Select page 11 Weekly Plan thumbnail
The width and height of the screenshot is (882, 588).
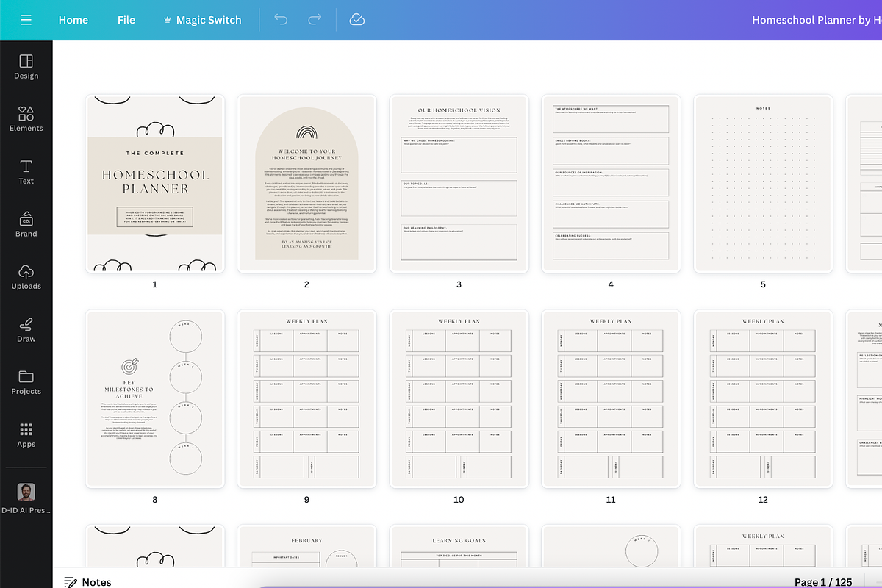pos(611,398)
